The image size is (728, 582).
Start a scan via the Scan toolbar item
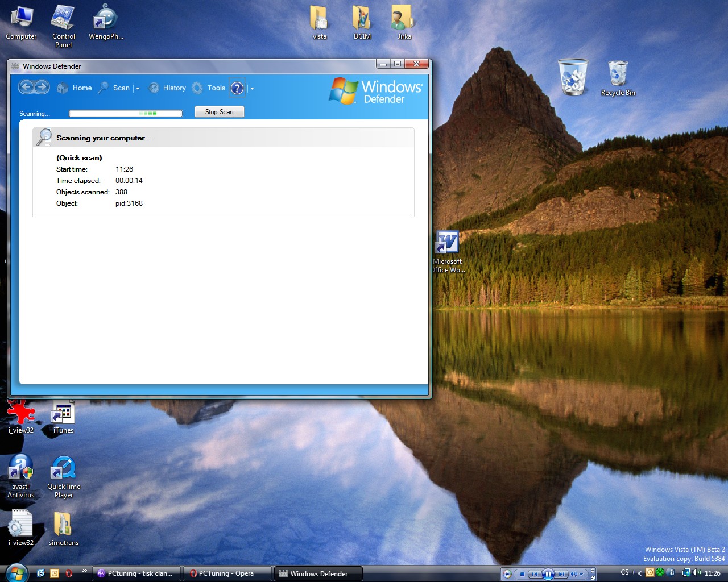click(x=114, y=88)
